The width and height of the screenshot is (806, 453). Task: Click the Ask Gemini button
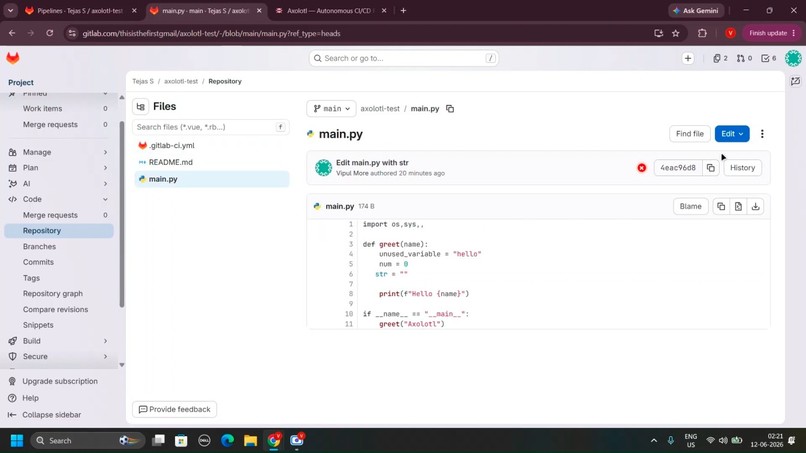tap(696, 10)
